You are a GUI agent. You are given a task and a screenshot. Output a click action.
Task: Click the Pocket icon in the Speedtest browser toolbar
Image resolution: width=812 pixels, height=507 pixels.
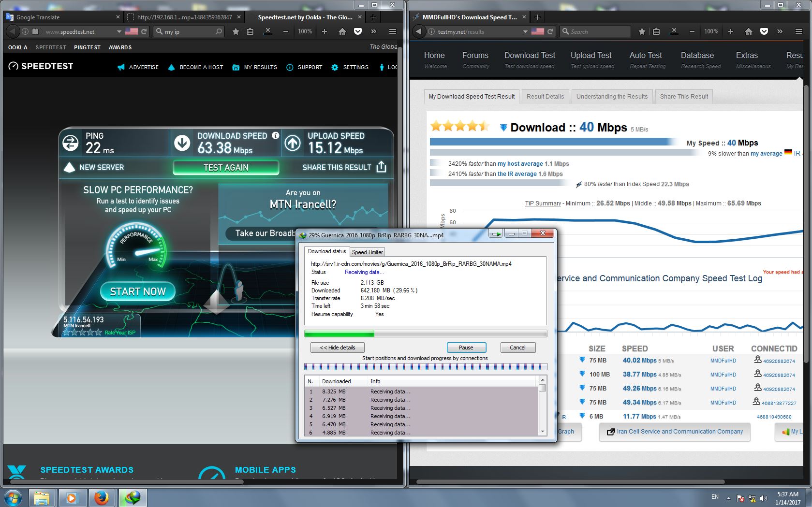click(x=358, y=31)
